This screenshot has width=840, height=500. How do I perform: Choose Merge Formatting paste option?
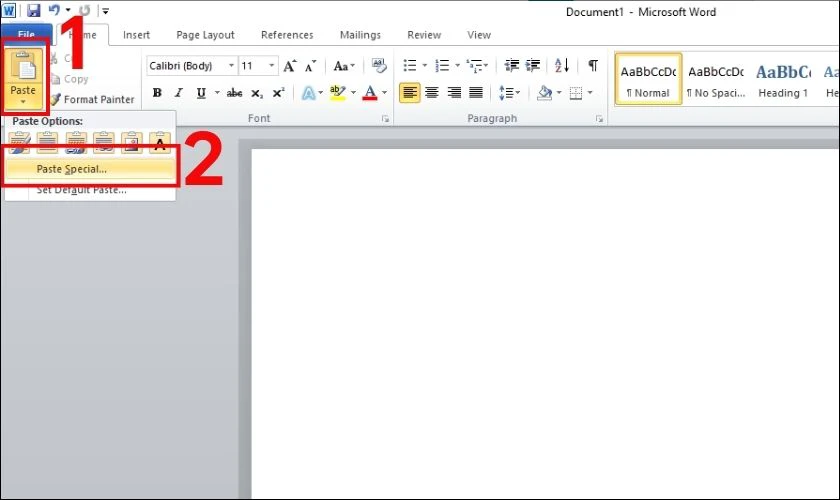coord(48,142)
